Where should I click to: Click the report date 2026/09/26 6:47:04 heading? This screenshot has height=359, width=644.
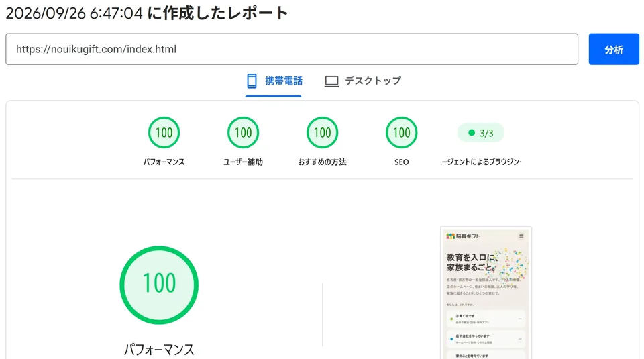(x=147, y=13)
